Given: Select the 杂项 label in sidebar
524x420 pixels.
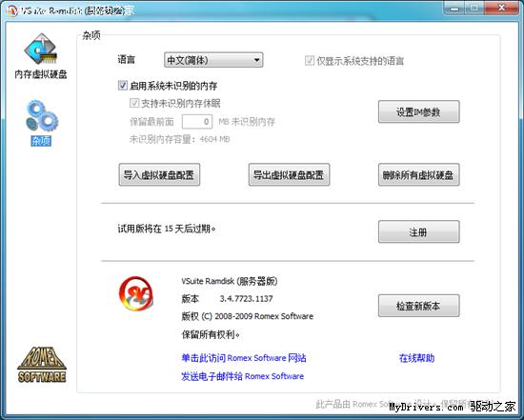Looking at the screenshot, I should pyautogui.click(x=41, y=141).
